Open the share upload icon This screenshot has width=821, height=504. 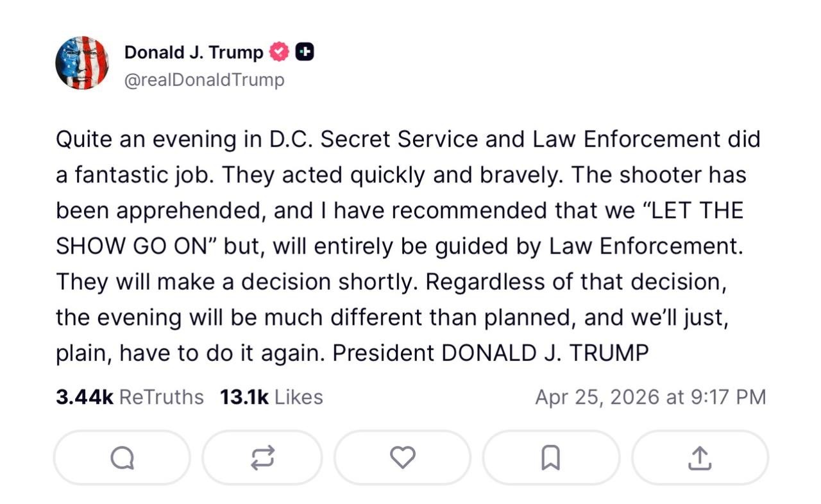700,457
